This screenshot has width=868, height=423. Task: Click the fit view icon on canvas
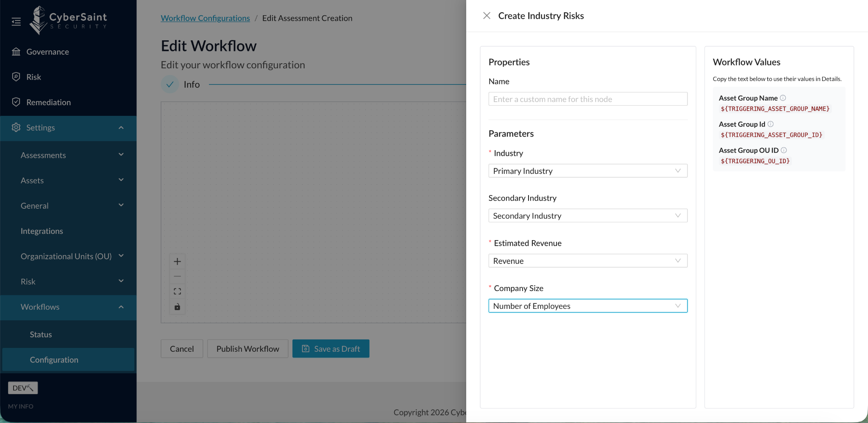pos(177,291)
